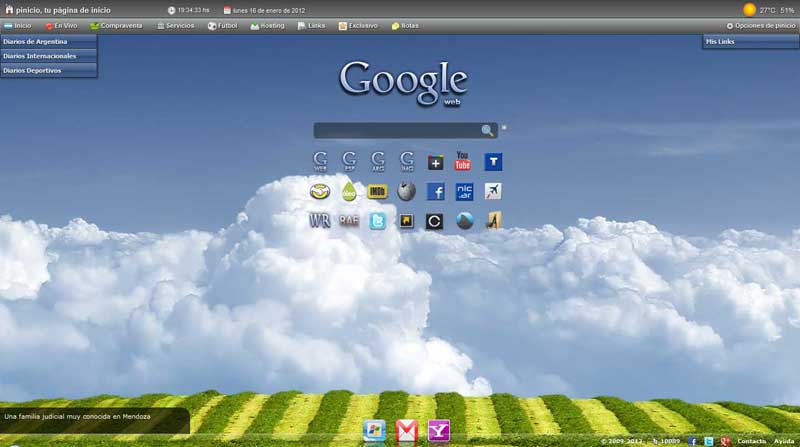Open the Futbol menu
The height and width of the screenshot is (447, 800).
pyautogui.click(x=226, y=25)
